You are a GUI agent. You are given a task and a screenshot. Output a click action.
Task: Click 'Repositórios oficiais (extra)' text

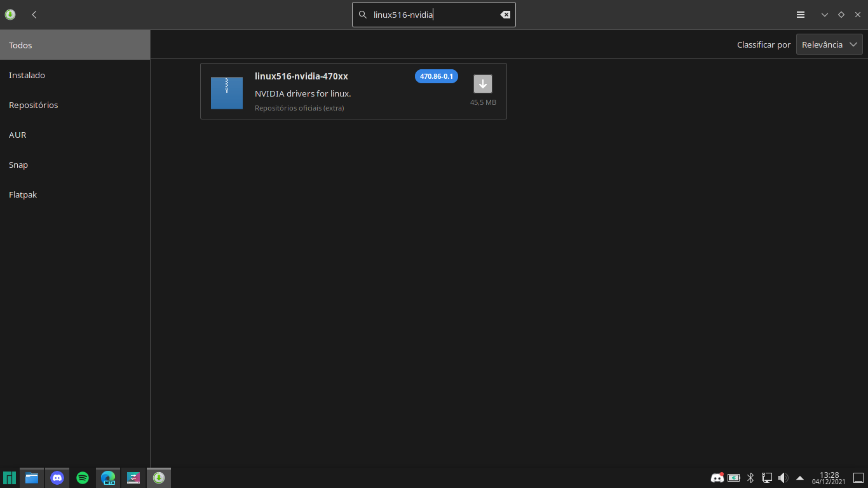(299, 108)
